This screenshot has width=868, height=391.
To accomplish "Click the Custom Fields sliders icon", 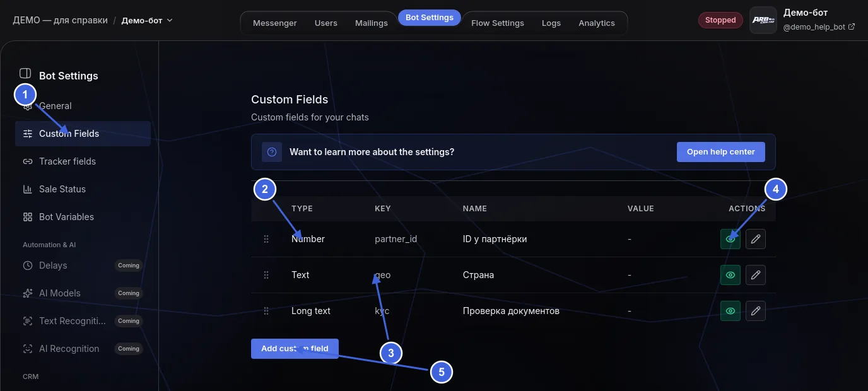I will (x=28, y=134).
